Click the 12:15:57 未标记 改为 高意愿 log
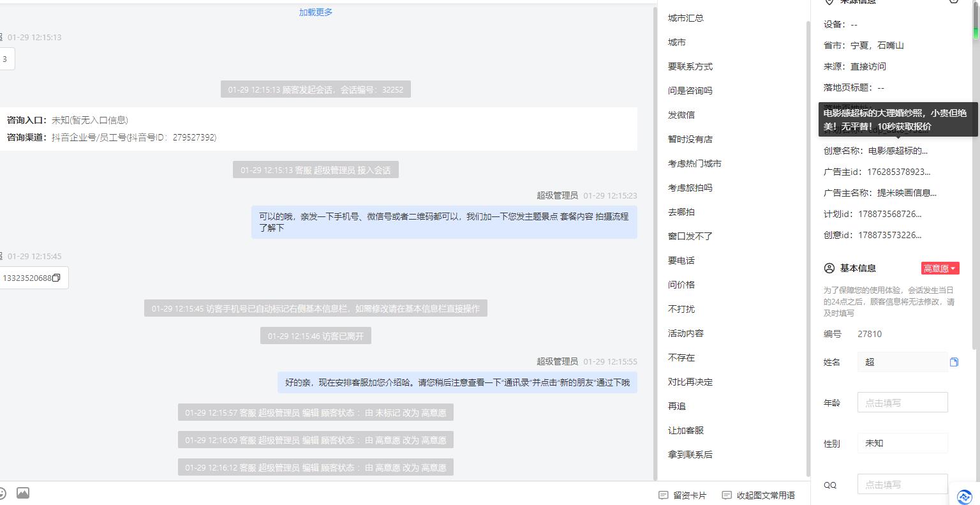Screen dimensions: 980x505 pos(316,412)
